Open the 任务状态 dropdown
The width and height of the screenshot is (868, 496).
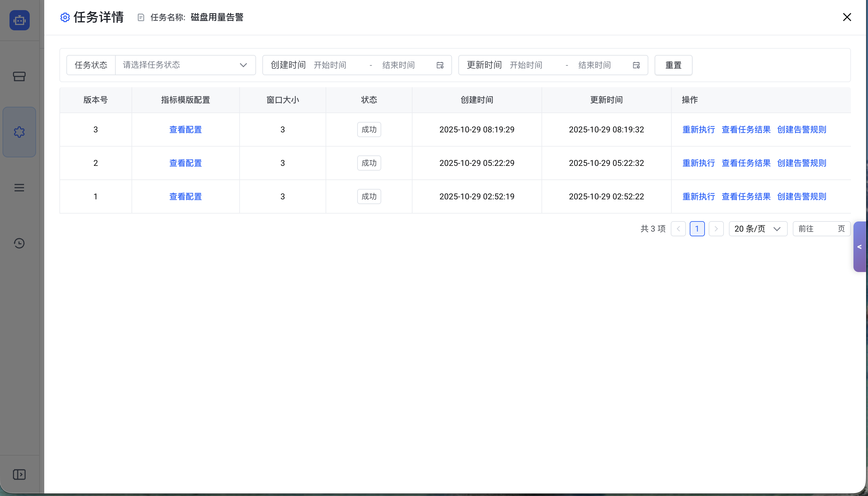(186, 65)
